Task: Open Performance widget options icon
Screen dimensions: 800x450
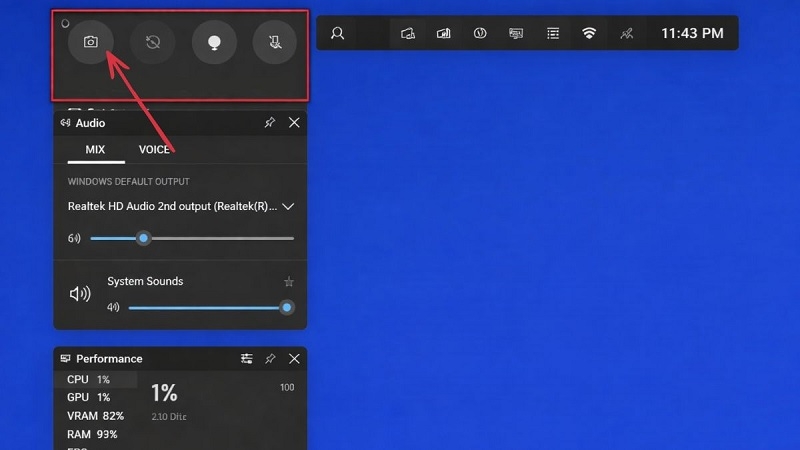Action: (x=246, y=359)
